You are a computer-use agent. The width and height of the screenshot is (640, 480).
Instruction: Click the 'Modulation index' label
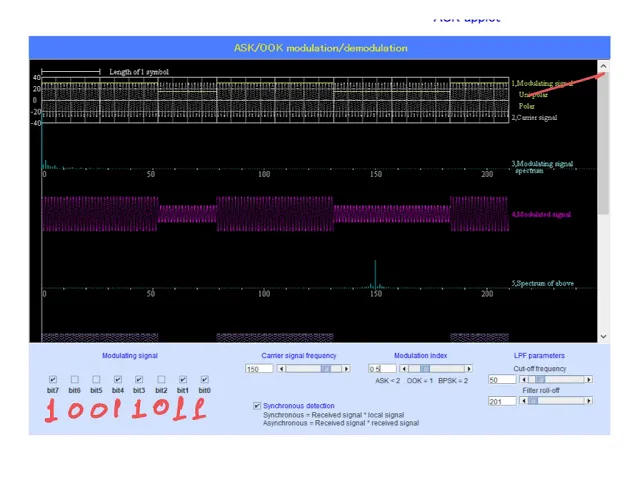coord(420,356)
